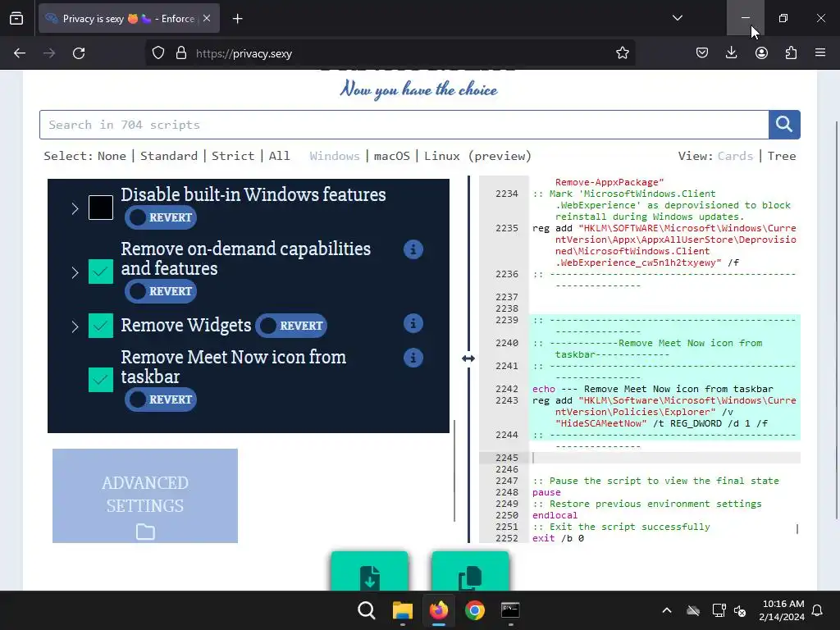Uncheck Remove Meet Now icon from taskbar
Viewport: 840px width, 630px height.
[x=101, y=380]
